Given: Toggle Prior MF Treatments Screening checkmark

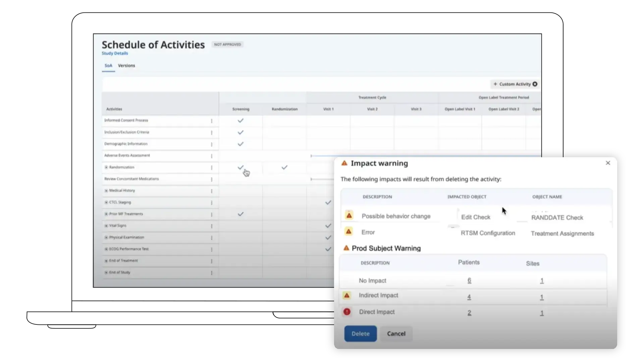Looking at the screenshot, I should pyautogui.click(x=240, y=214).
